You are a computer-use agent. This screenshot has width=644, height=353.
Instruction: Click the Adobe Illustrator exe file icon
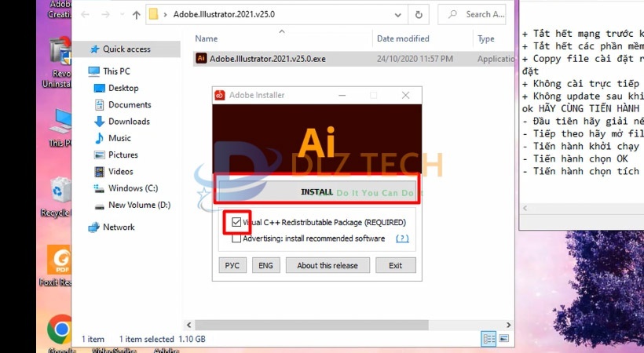coord(202,58)
